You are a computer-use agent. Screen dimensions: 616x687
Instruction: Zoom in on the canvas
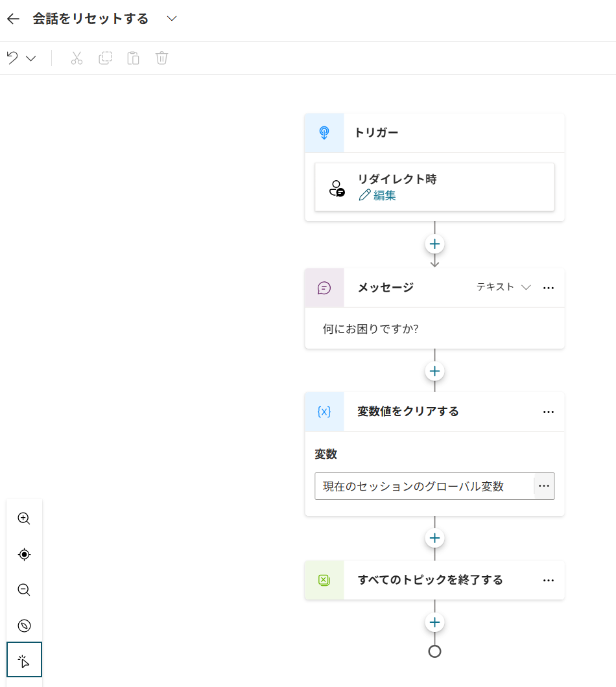pyautogui.click(x=24, y=518)
